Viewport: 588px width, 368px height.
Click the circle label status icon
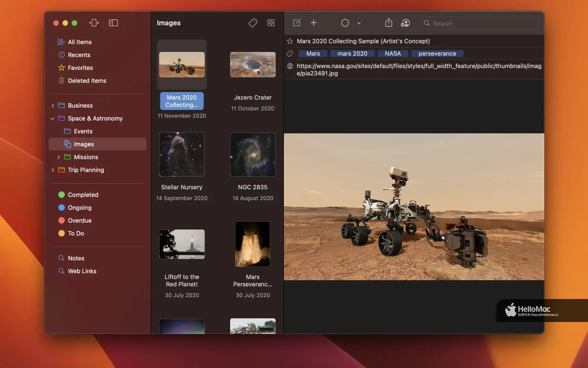pos(345,23)
